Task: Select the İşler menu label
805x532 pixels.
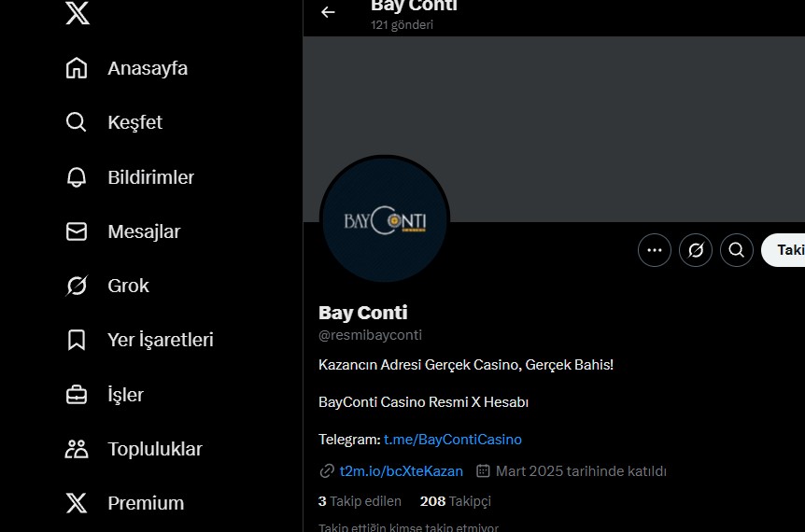Action: 126,395
